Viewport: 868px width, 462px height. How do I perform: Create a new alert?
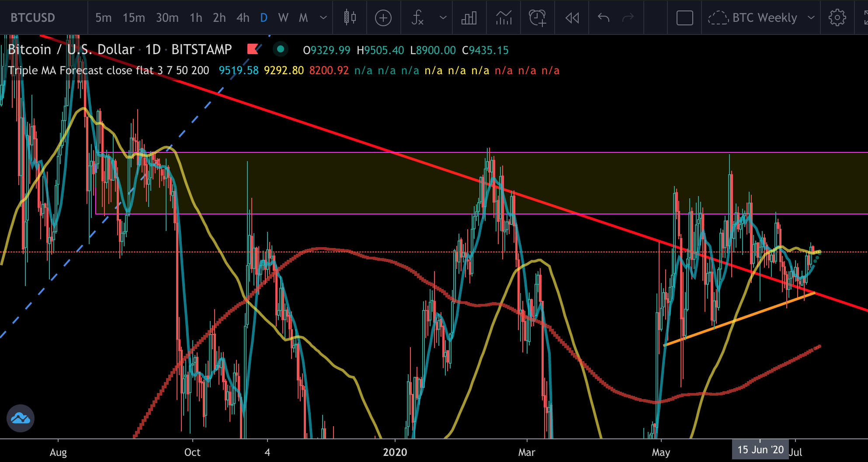[538, 18]
